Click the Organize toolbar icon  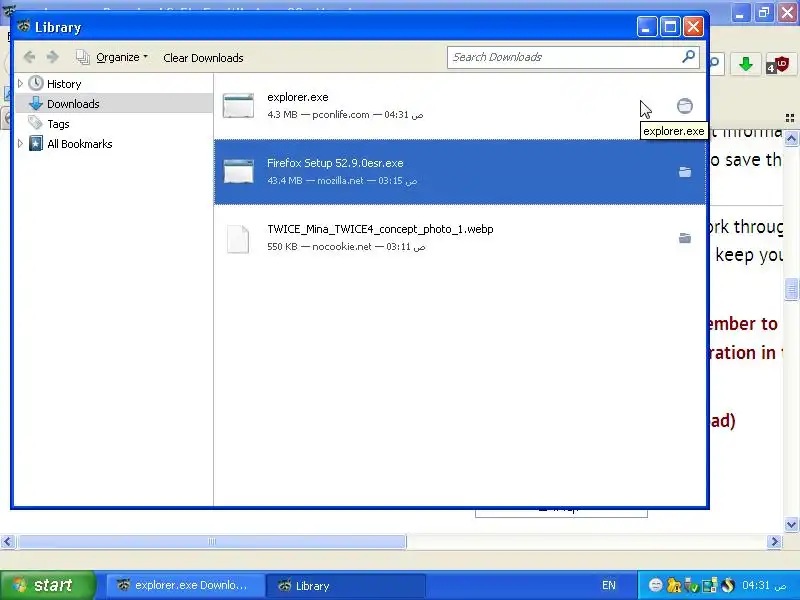click(82, 57)
